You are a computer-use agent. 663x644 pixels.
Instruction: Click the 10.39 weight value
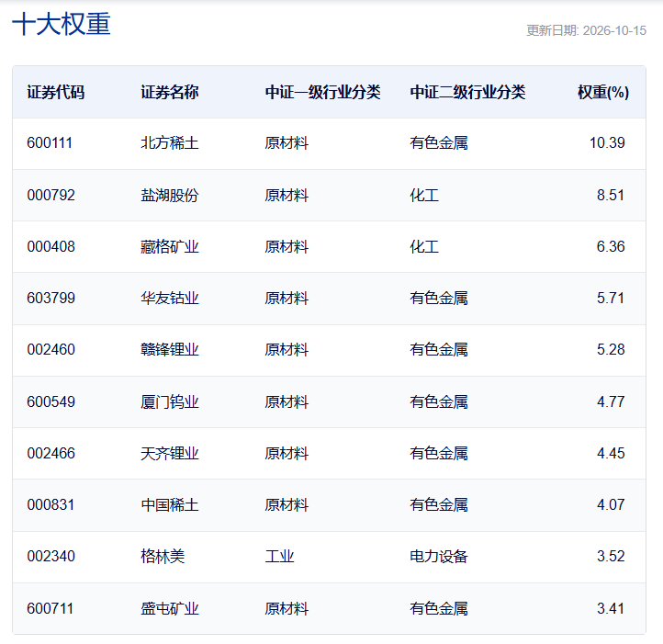[x=607, y=143]
